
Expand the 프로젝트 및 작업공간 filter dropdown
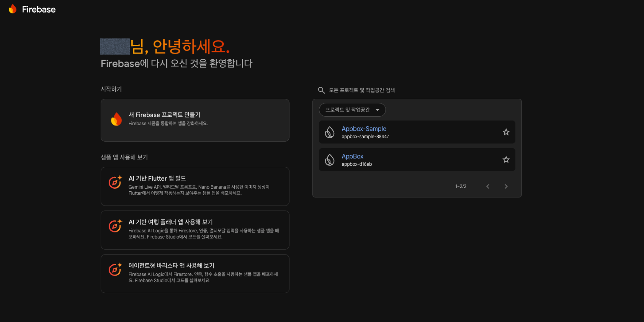352,110
